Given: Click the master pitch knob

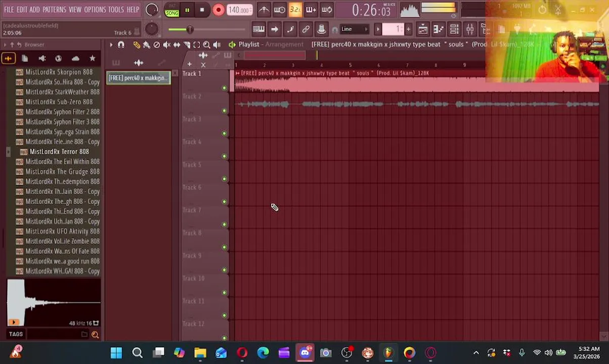Looking at the screenshot, I should [x=151, y=29].
